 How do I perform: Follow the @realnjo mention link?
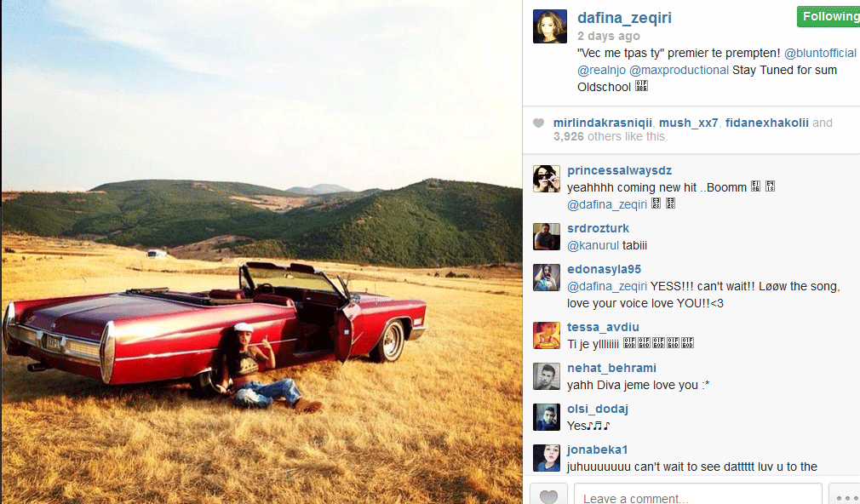pyautogui.click(x=601, y=70)
